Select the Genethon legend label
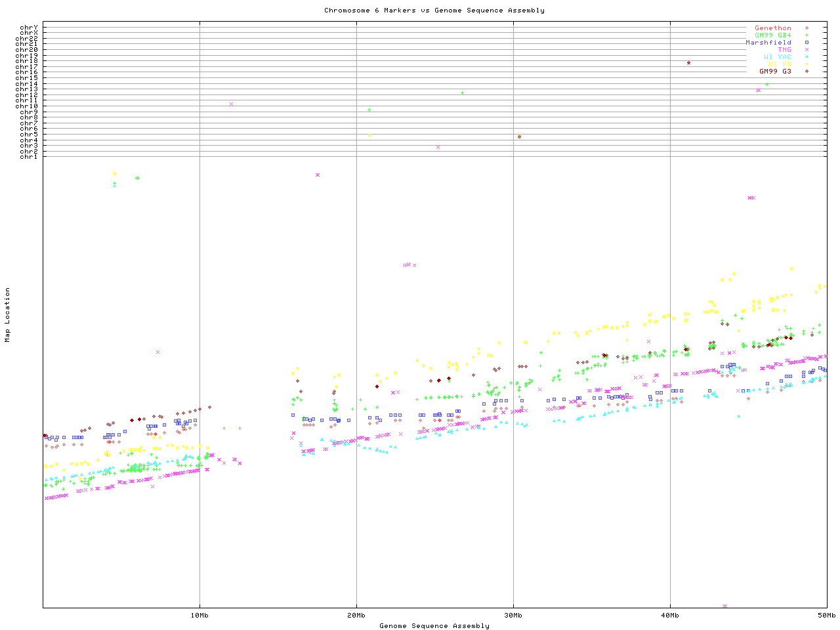The width and height of the screenshot is (840, 630). [772, 28]
